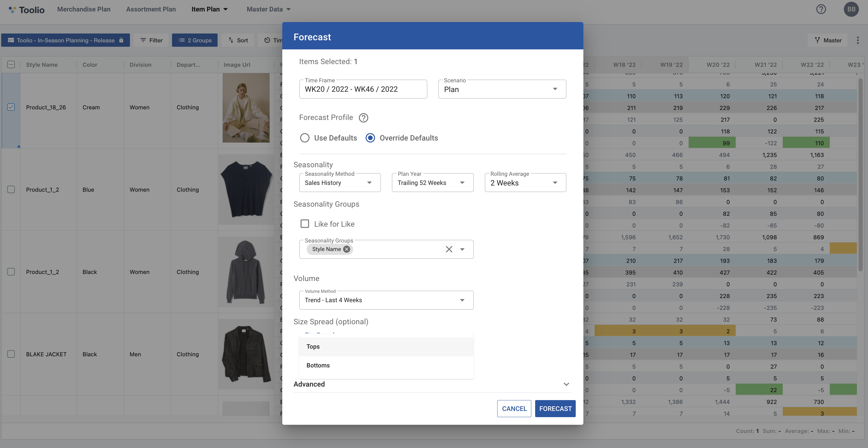
Task: Click the Time Frame input field
Action: click(363, 89)
